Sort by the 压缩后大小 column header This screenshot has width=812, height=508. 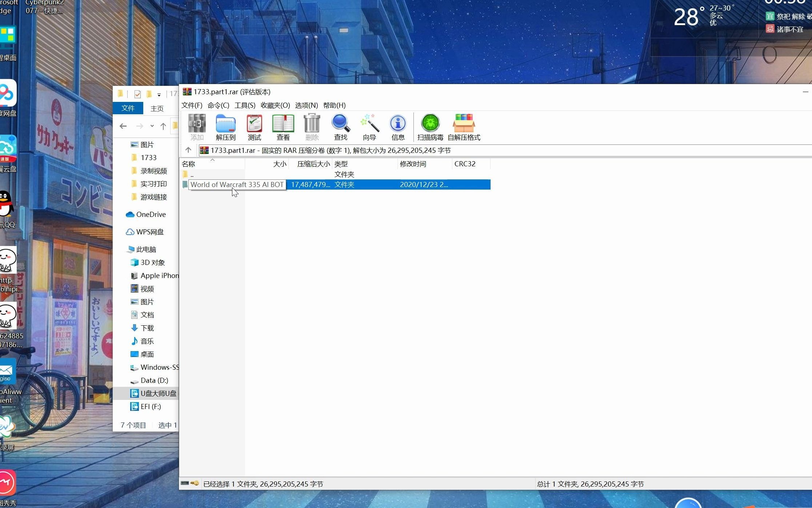[311, 164]
